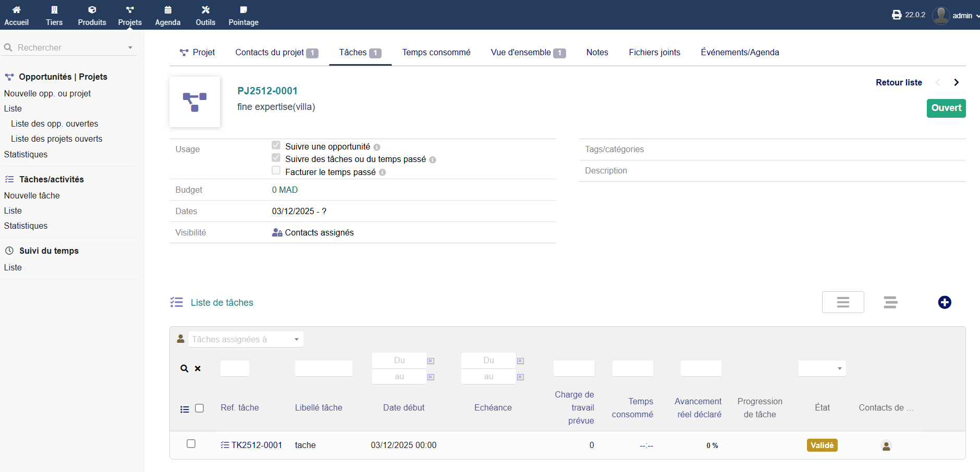Screen dimensions: 980x472
Task: Open the column selector list icon
Action: click(x=185, y=409)
